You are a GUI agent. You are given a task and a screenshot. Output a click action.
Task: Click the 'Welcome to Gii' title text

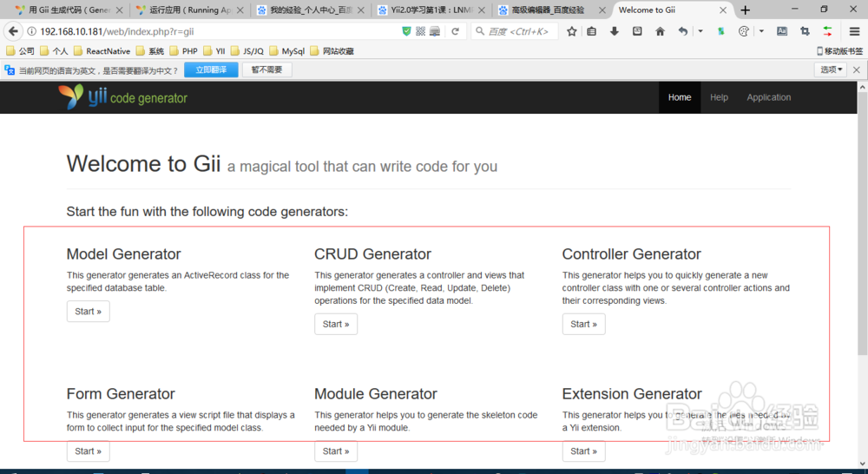point(143,164)
